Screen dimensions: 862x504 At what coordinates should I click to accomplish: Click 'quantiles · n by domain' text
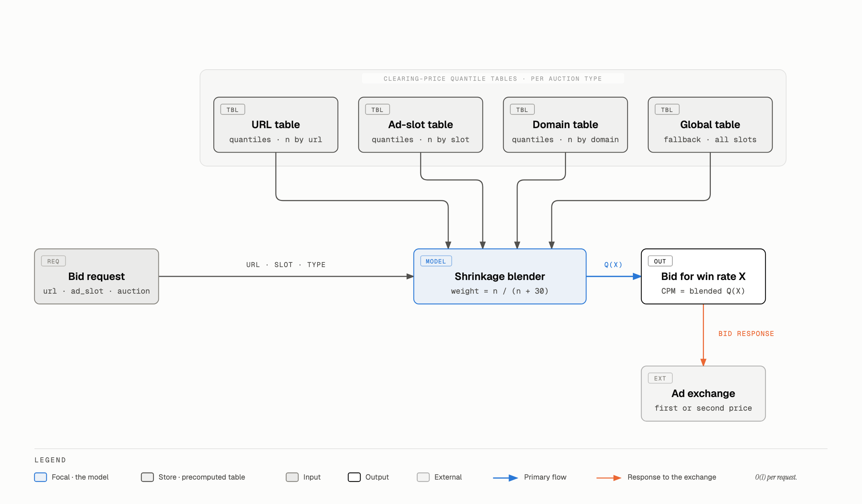[565, 139]
